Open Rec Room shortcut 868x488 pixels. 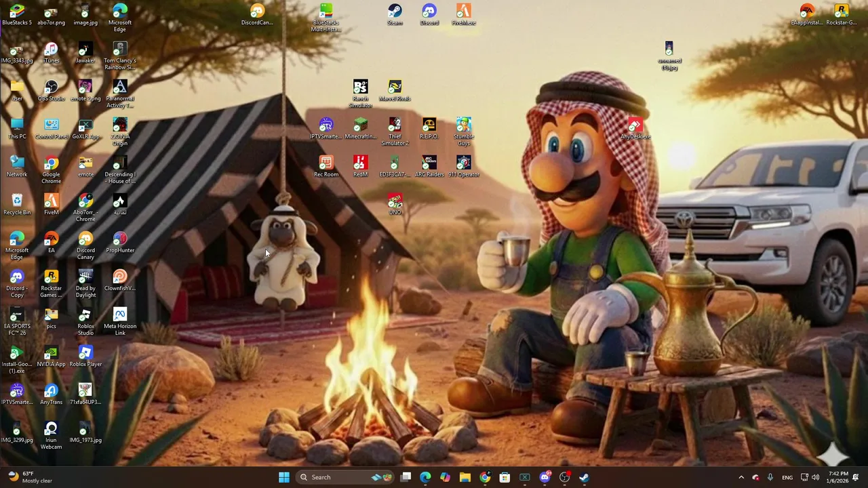(x=325, y=167)
